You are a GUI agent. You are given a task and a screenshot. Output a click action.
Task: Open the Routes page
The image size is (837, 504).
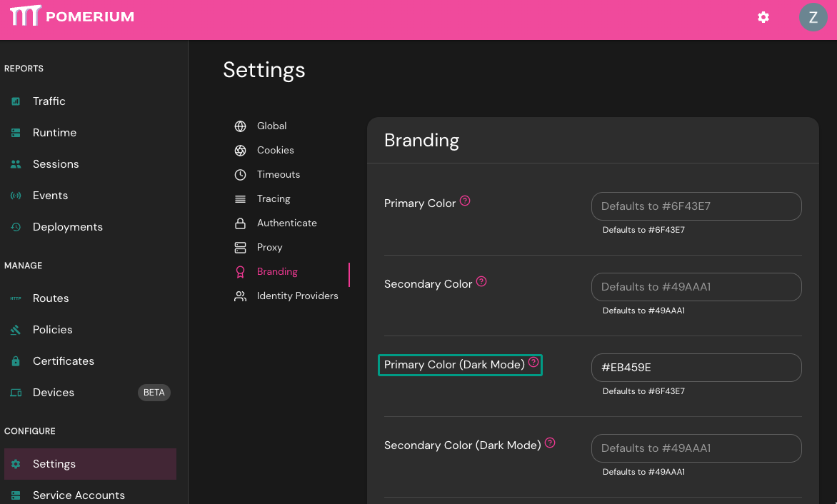pyautogui.click(x=51, y=298)
